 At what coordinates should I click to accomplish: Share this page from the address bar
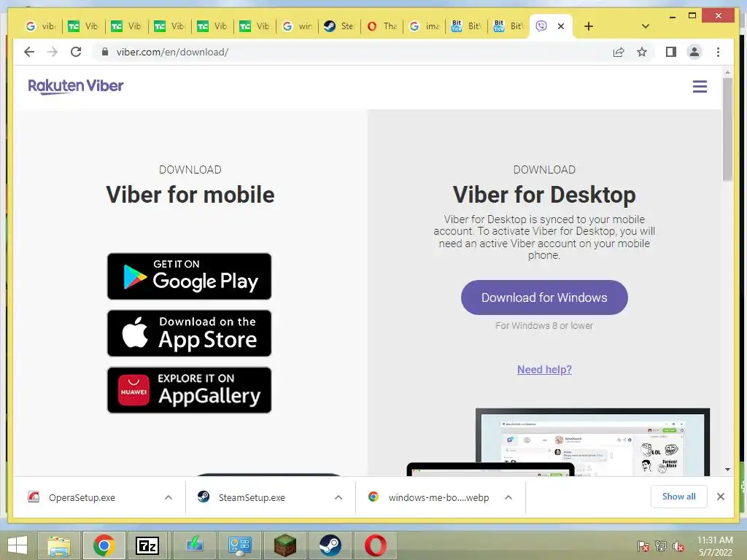point(619,52)
